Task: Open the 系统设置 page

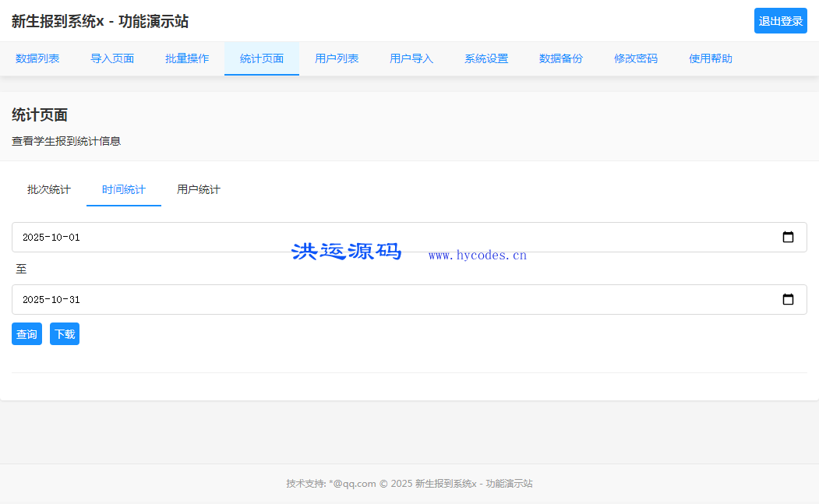Action: point(486,58)
